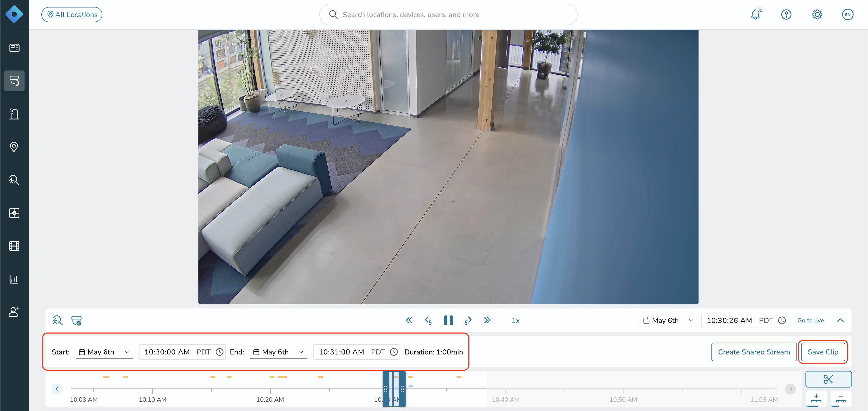868x411 pixels.
Task: Click the Save Clip button
Action: 823,352
